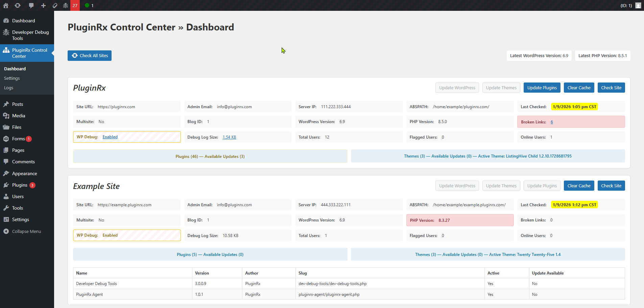Click the Check All Sites button

[90, 56]
